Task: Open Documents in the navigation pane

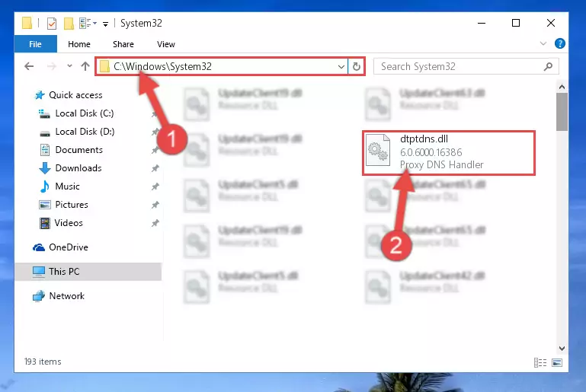Action: click(78, 150)
